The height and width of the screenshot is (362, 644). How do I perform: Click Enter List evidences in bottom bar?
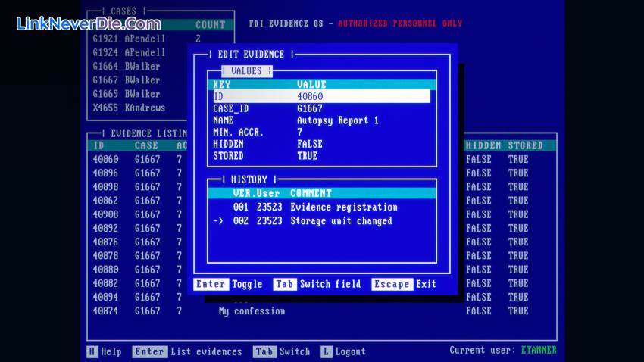point(187,351)
